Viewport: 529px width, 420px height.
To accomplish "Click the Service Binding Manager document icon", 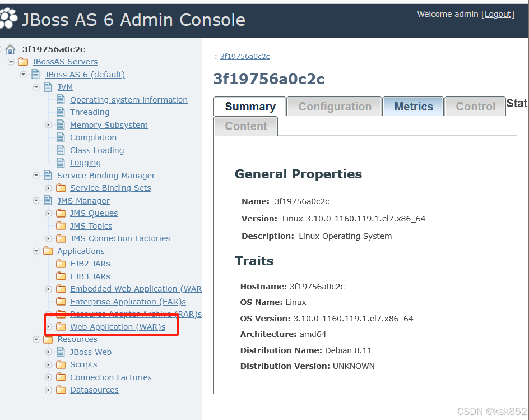I will [x=48, y=175].
